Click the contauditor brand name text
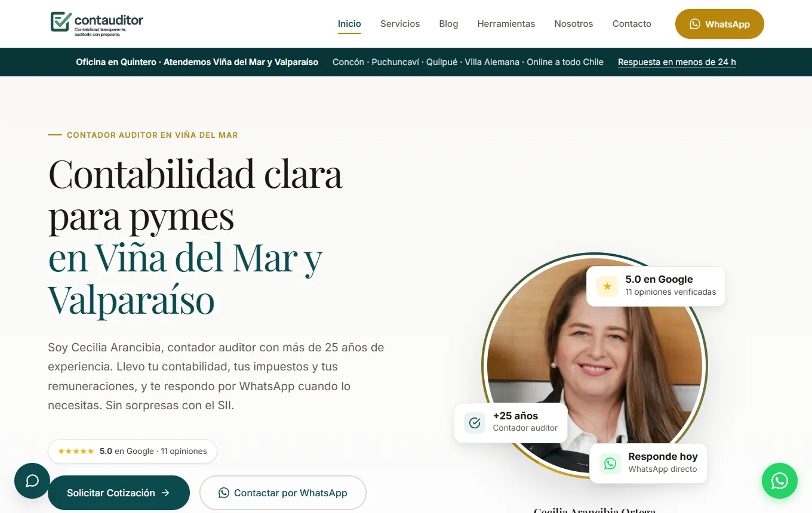The image size is (812, 513). coord(109,20)
